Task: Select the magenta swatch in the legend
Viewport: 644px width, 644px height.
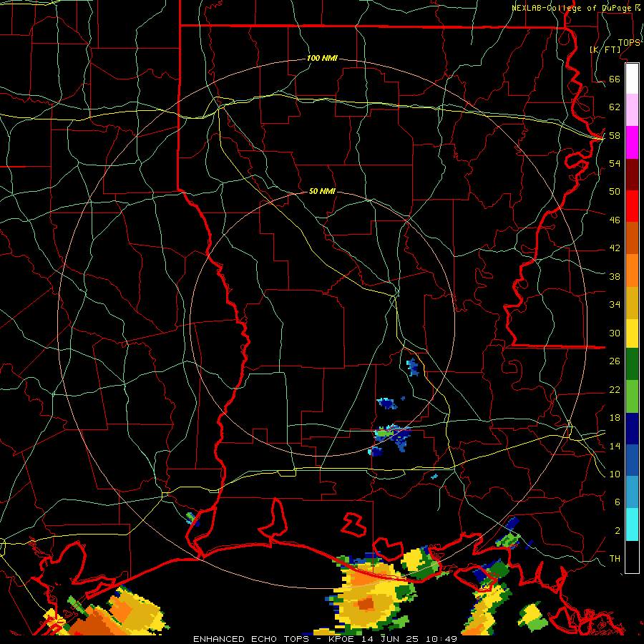Action: click(632, 142)
